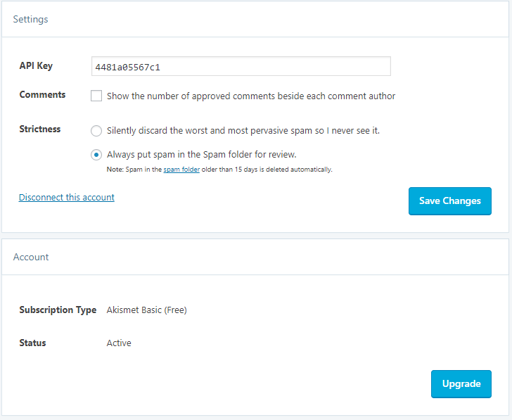This screenshot has height=420, width=512.
Task: Click the Subscription Type label
Action: tap(58, 310)
